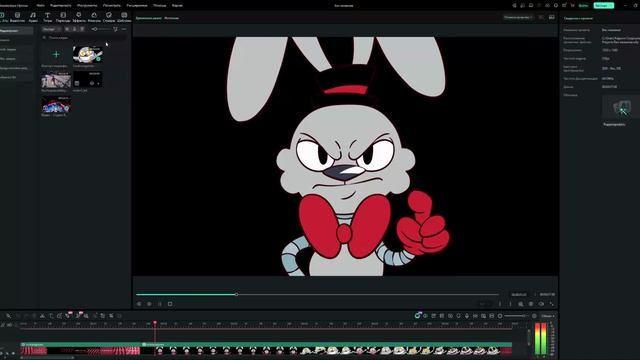Select the anime scene media thumbnail
Viewport: 640px width, 360px height.
(56, 80)
